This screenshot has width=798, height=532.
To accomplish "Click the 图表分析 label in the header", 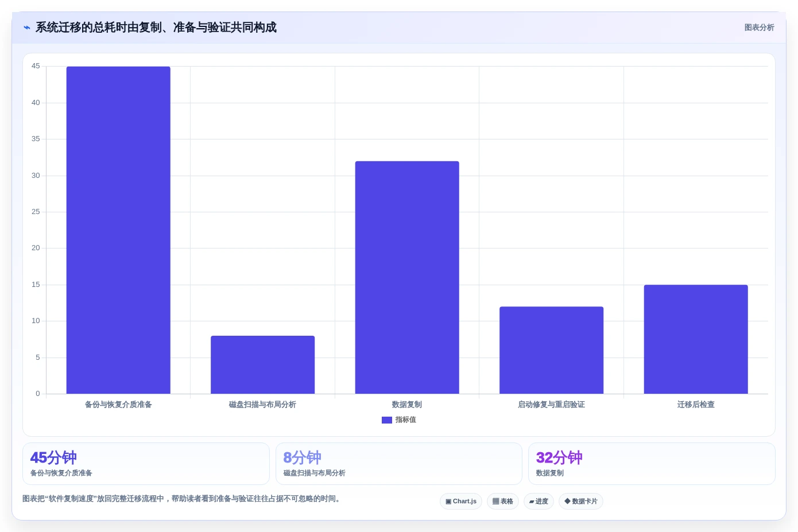I will (759, 28).
